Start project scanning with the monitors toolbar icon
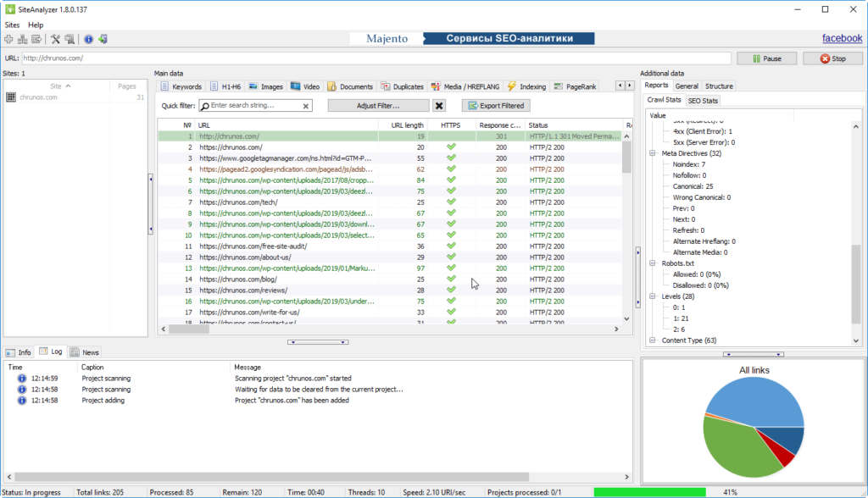The image size is (868, 498). (x=69, y=39)
